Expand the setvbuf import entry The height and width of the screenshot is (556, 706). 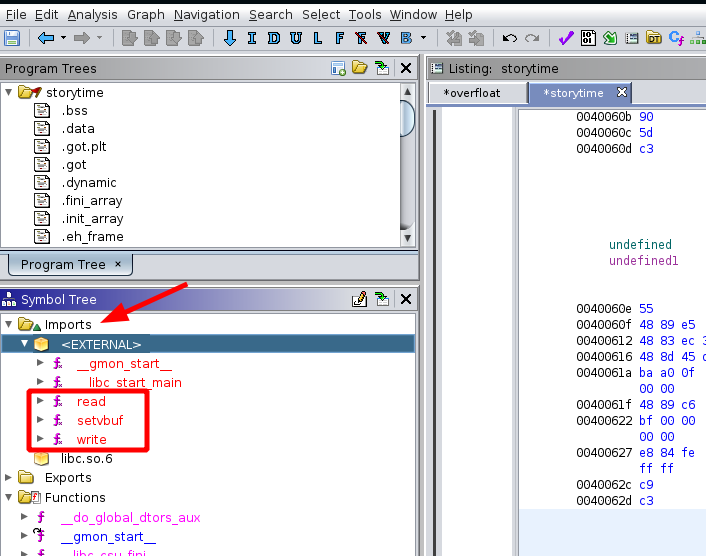40,421
